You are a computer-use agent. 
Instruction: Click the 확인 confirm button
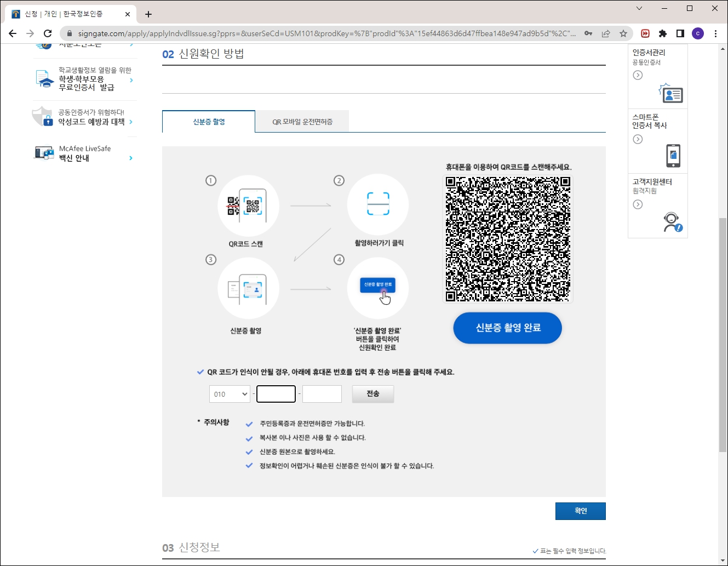(580, 511)
